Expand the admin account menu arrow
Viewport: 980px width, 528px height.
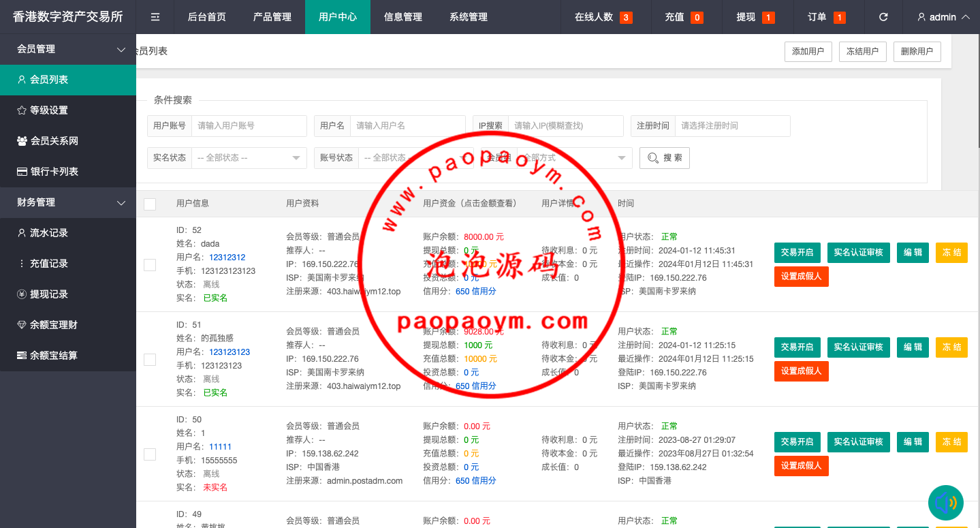[x=965, y=17]
